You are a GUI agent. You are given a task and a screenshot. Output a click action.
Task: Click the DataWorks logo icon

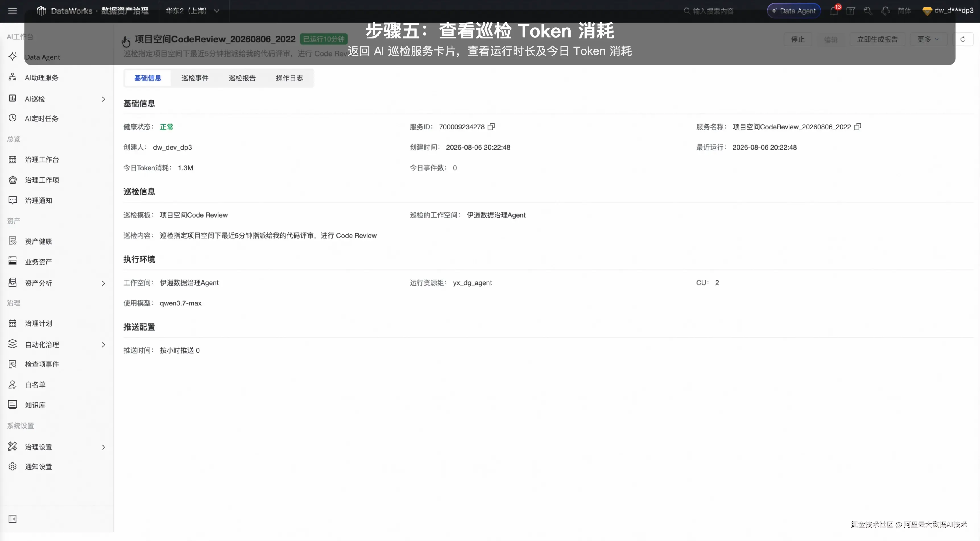41,11
